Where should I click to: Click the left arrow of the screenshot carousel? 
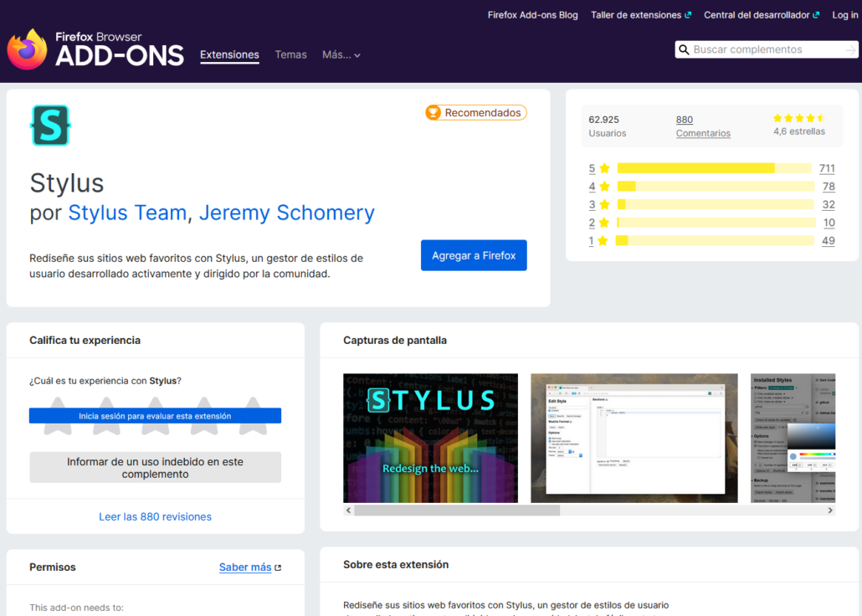click(346, 509)
